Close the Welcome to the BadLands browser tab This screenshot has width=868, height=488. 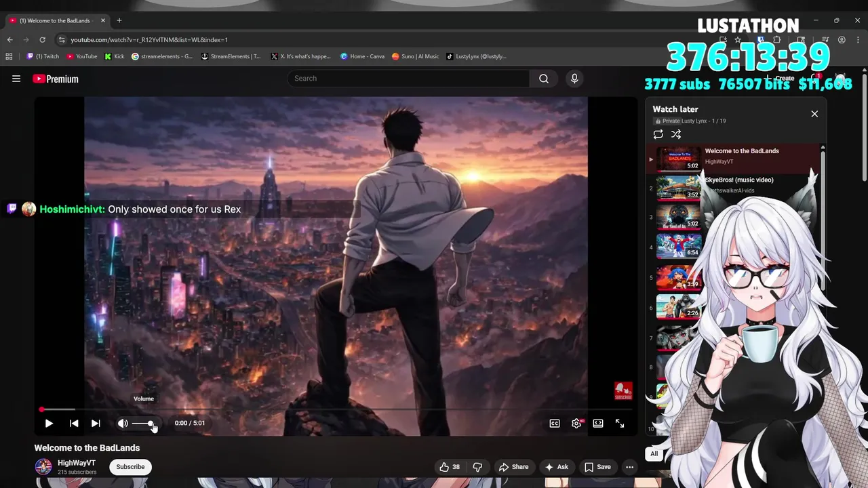[x=102, y=20]
